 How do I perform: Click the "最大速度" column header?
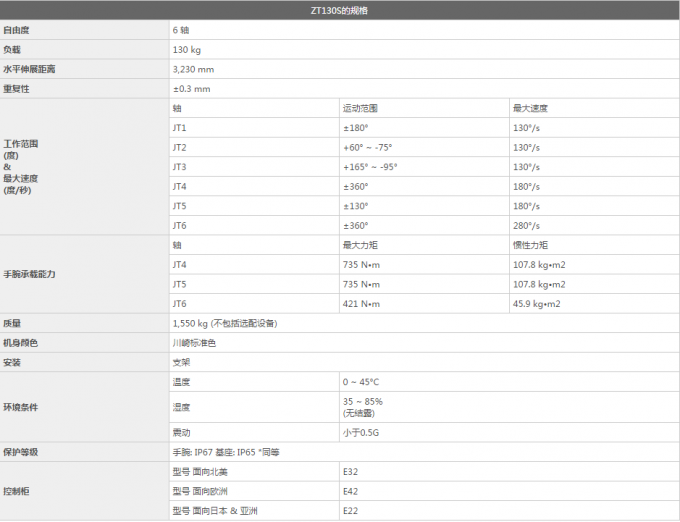click(530, 108)
